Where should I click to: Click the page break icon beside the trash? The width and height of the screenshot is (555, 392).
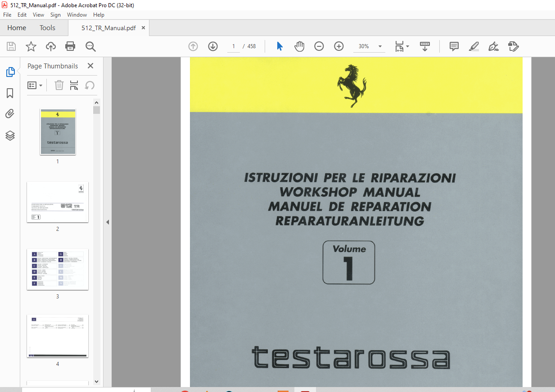click(x=74, y=85)
